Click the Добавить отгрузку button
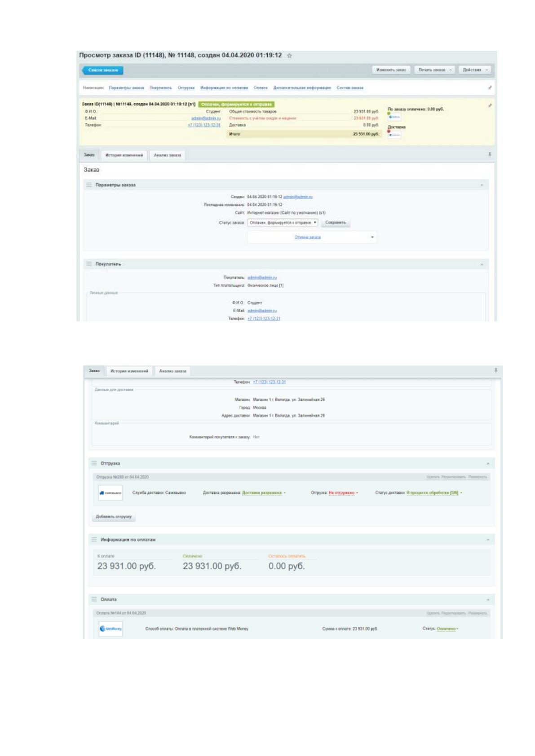This screenshot has width=535, height=756. [114, 517]
